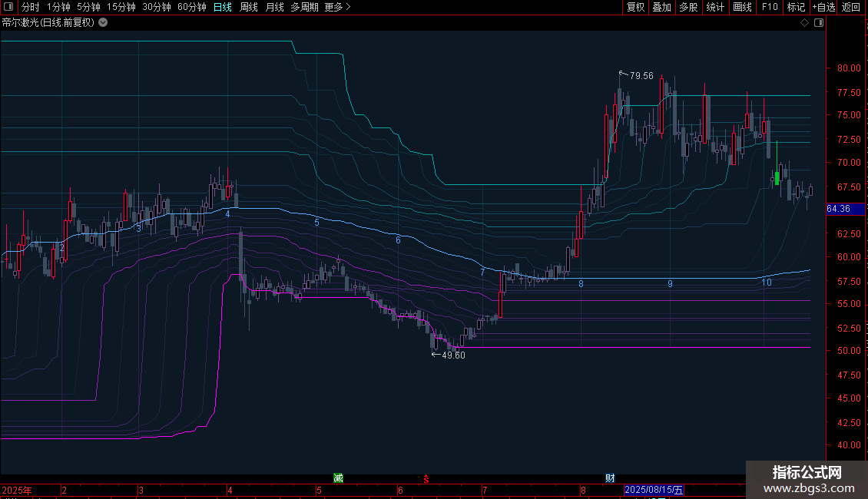The width and height of the screenshot is (868, 499).
Task: Toggle the right side panel icon
Action: (819, 23)
